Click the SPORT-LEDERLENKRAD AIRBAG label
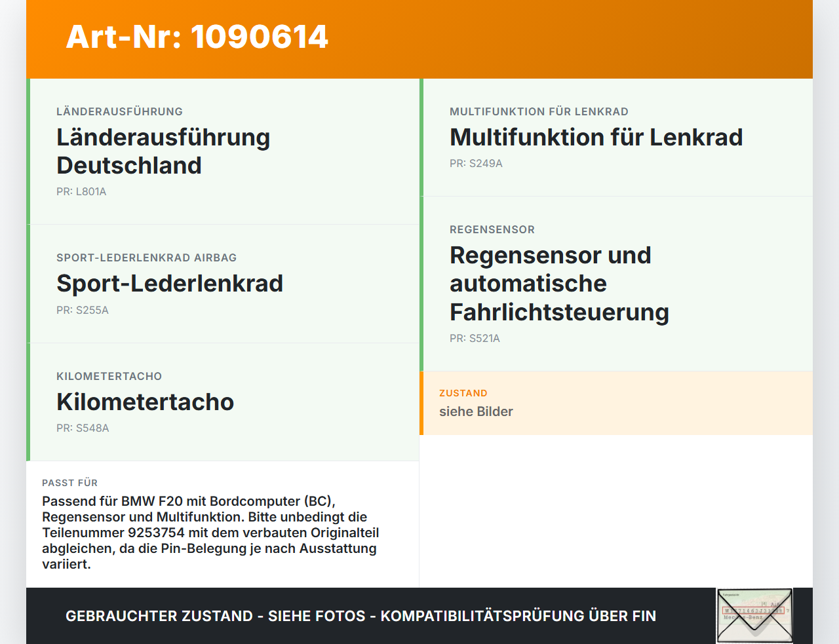 [x=147, y=258]
